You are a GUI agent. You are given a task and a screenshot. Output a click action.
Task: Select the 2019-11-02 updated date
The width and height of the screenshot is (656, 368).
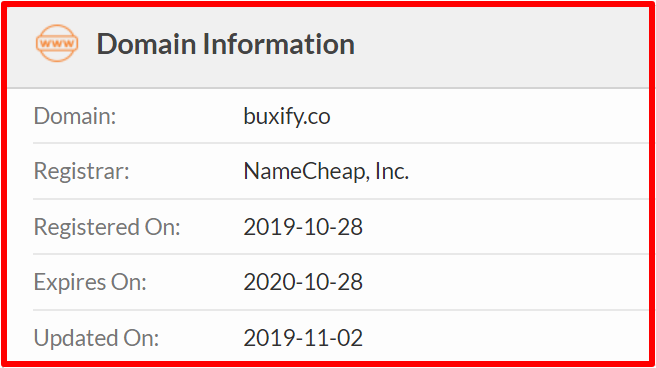(303, 338)
